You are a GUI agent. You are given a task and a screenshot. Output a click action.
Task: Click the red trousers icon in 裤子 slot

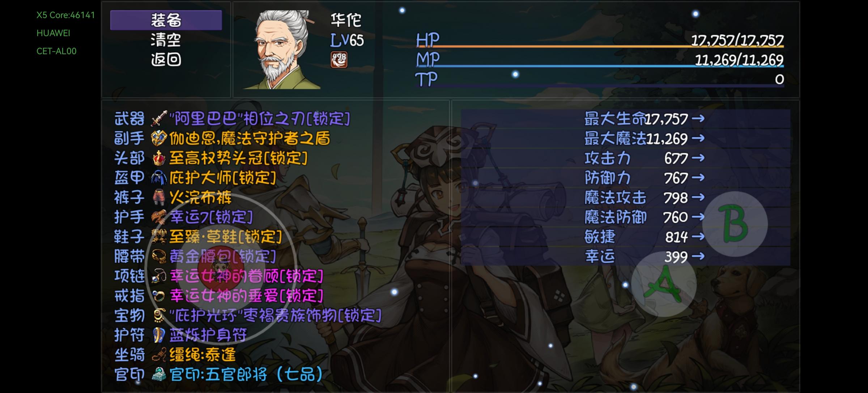pos(158,197)
